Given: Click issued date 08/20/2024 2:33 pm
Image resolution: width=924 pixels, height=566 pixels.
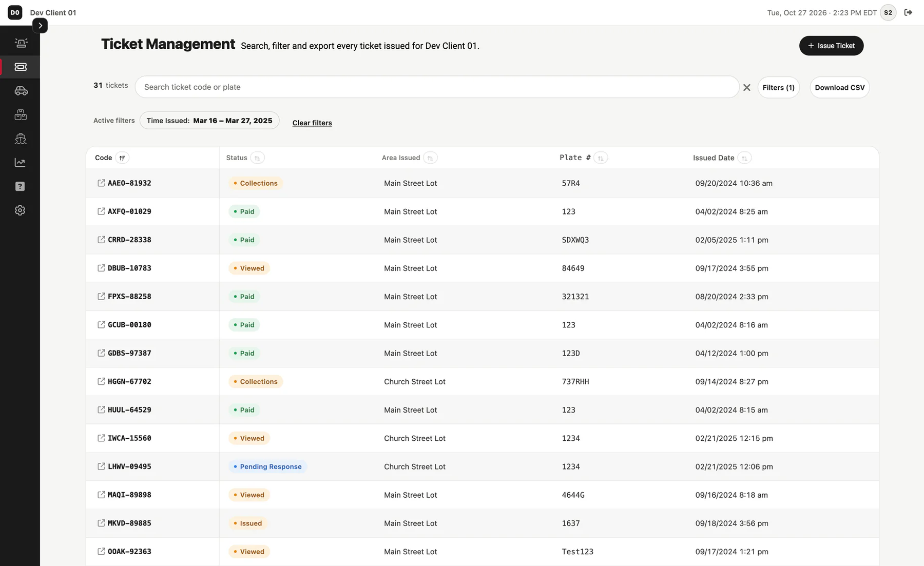Looking at the screenshot, I should point(731,297).
